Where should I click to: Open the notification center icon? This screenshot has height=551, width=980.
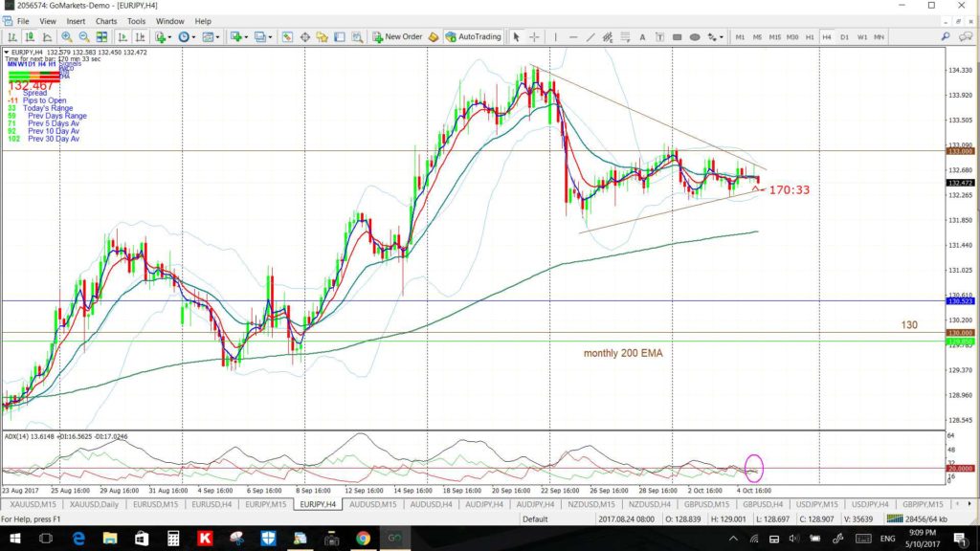click(x=961, y=539)
